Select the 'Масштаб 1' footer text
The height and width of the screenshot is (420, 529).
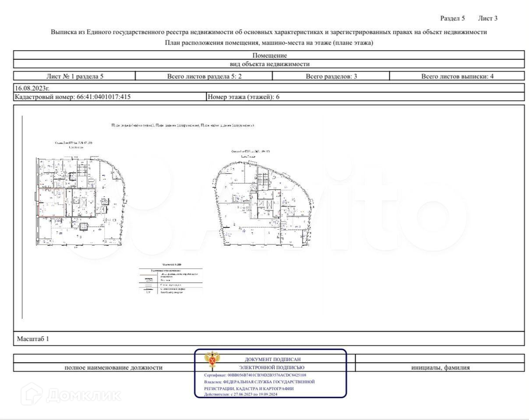point(33,339)
